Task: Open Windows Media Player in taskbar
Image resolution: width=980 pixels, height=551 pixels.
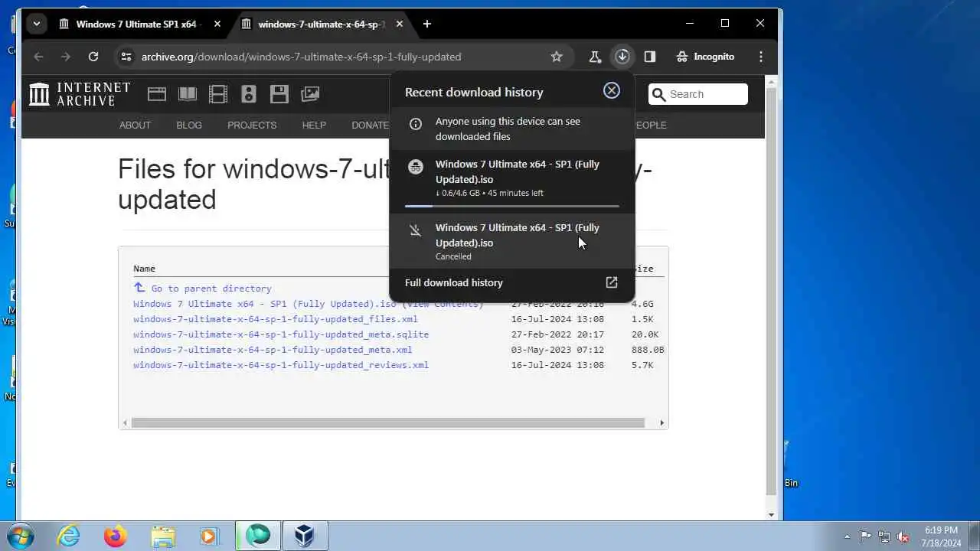Action: (209, 536)
